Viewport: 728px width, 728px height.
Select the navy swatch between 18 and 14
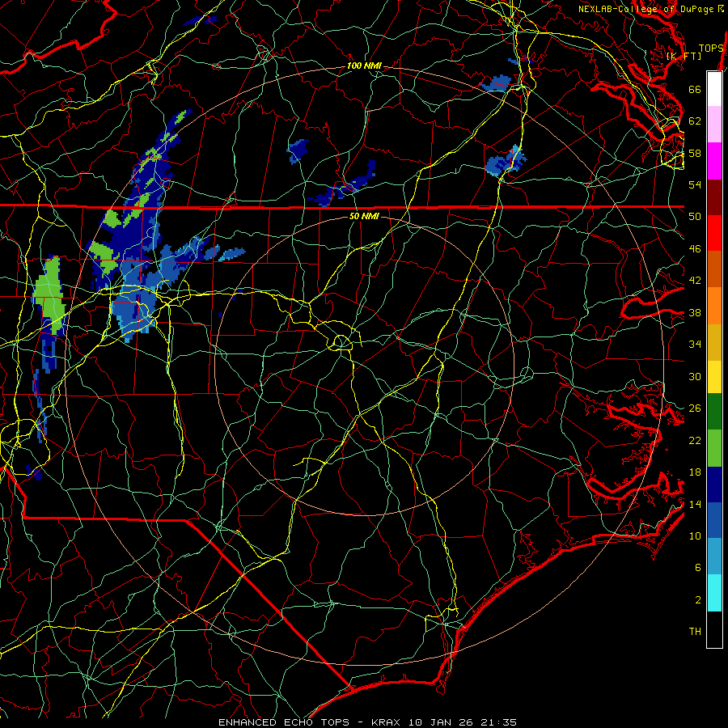click(714, 485)
